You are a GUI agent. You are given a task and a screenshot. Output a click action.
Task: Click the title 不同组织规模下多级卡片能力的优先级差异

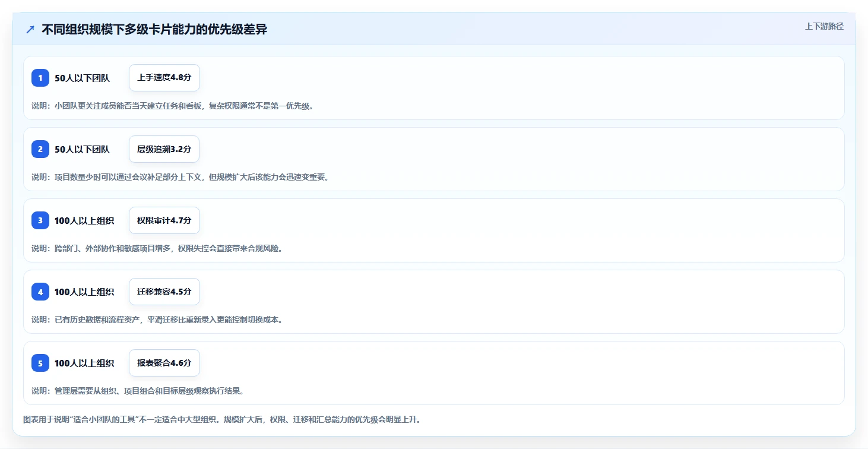coord(154,30)
